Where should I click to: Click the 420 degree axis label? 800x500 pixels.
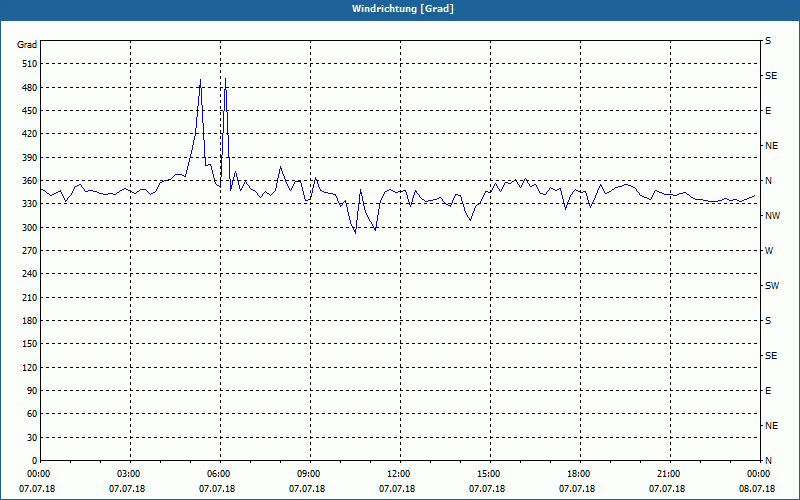click(x=29, y=134)
